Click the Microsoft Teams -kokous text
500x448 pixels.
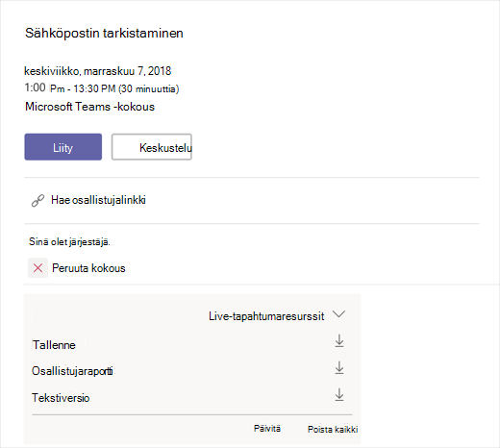pos(89,107)
